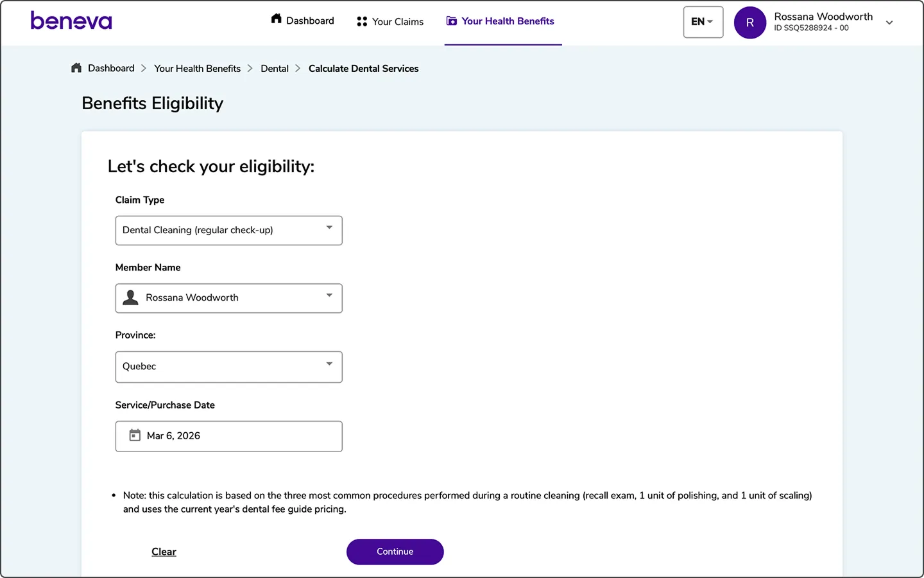The height and width of the screenshot is (578, 924).
Task: Open the EN language selector
Action: pyautogui.click(x=703, y=22)
